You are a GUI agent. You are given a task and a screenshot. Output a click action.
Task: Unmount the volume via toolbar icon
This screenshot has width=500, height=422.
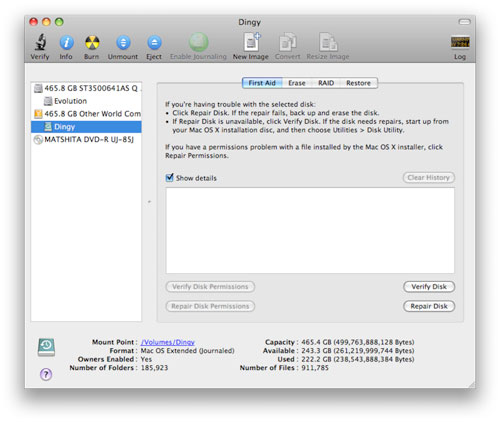pos(123,43)
